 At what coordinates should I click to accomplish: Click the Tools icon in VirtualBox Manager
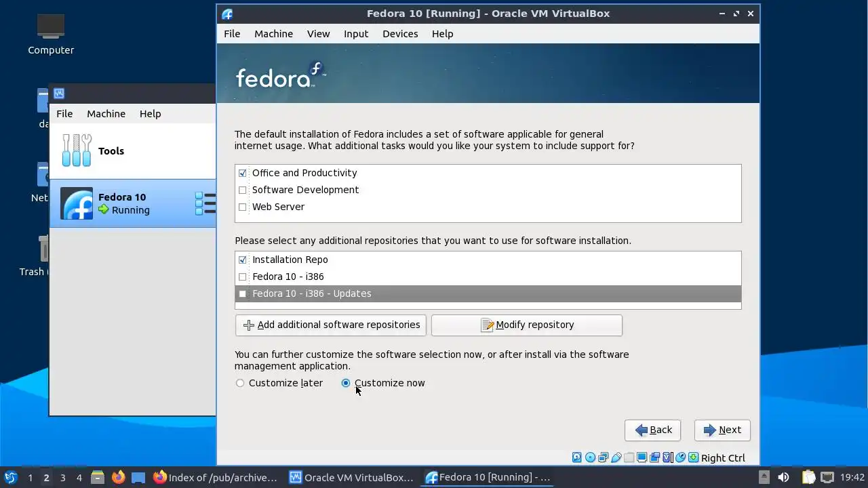77,150
